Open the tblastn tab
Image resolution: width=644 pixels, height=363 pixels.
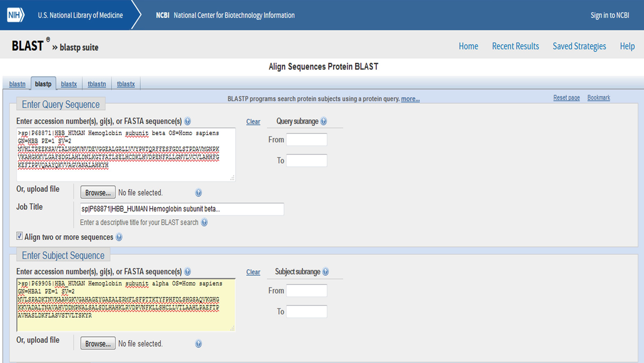97,84
